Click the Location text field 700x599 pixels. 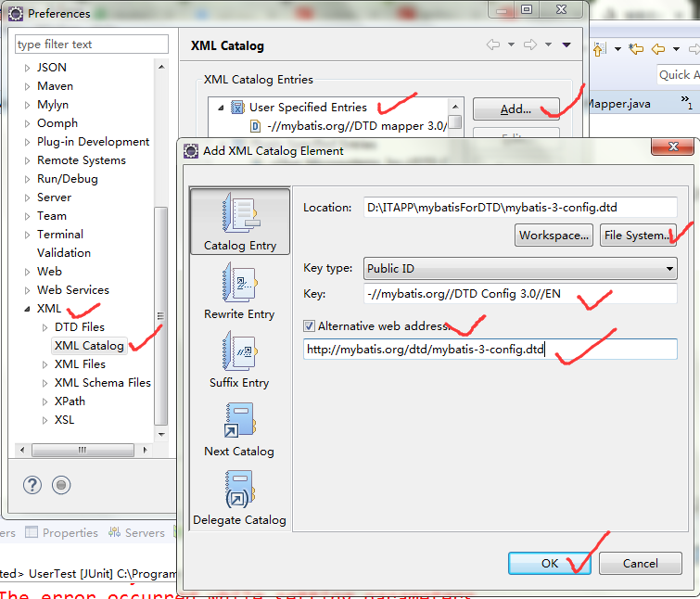click(520, 208)
